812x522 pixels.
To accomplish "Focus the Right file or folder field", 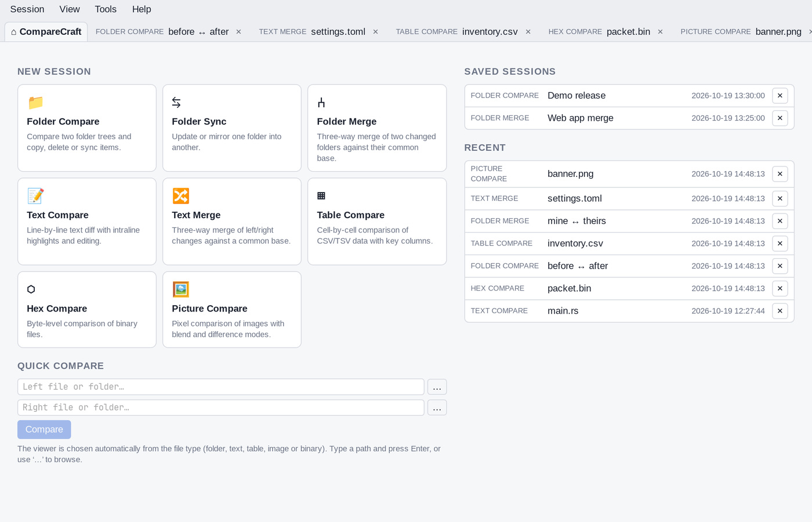I will pyautogui.click(x=221, y=408).
